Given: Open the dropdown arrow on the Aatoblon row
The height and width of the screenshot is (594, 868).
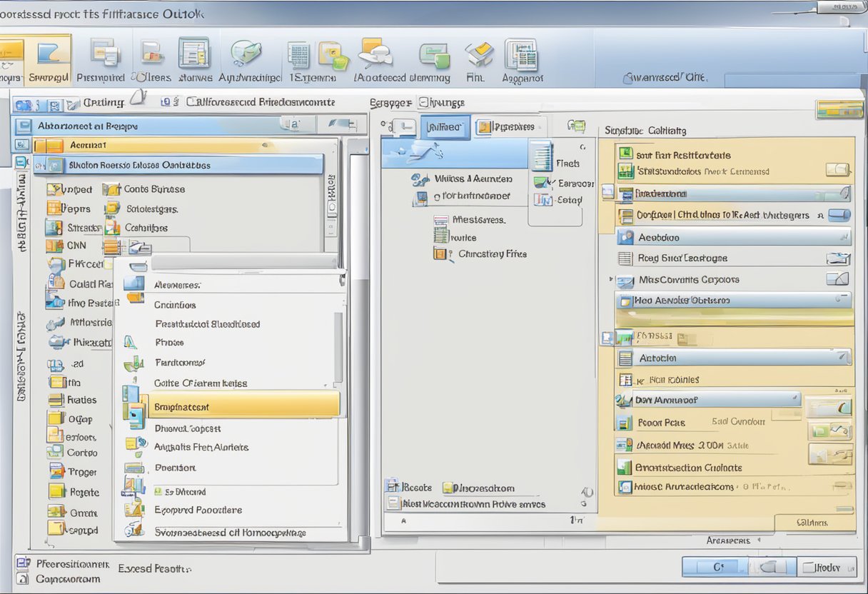Looking at the screenshot, I should click(842, 357).
